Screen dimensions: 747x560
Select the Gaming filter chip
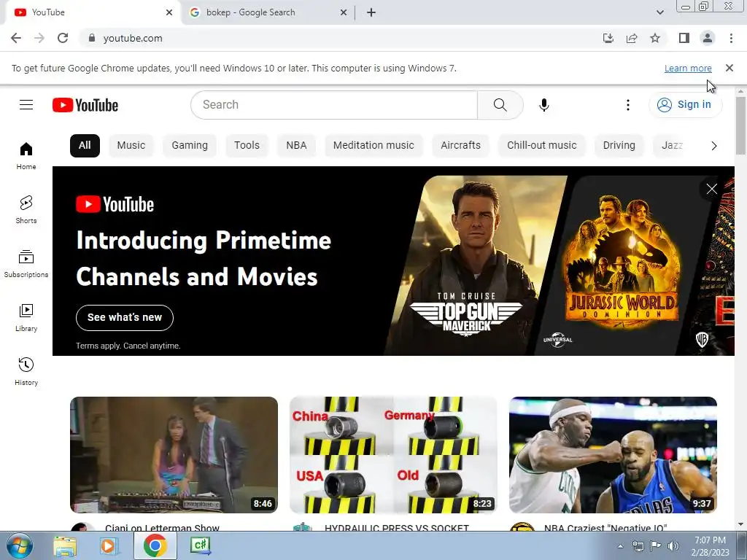[x=190, y=146]
